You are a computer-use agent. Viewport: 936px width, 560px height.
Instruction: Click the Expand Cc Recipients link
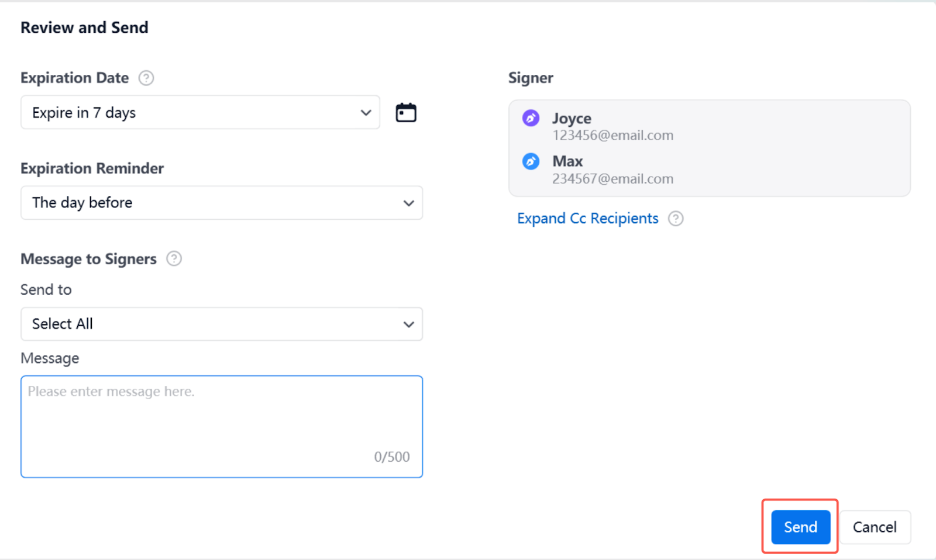587,219
